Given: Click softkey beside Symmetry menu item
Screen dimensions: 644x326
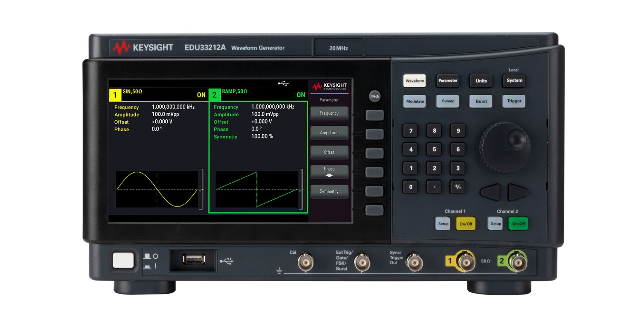Looking at the screenshot, I should click(375, 191).
